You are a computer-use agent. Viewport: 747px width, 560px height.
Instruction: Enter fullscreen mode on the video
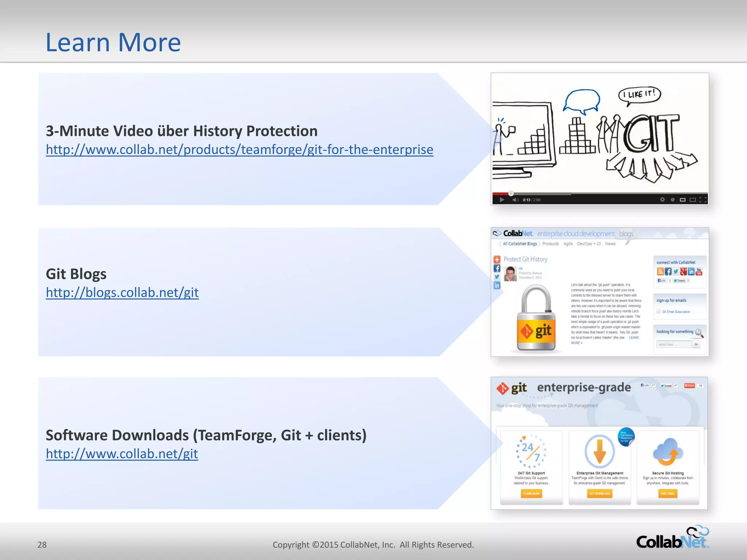pyautogui.click(x=703, y=200)
